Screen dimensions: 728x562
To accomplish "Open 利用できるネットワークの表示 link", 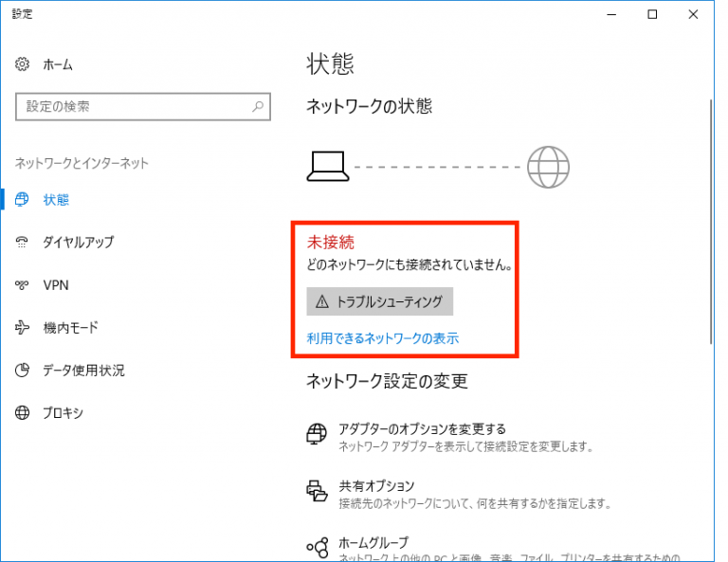I will coord(383,338).
